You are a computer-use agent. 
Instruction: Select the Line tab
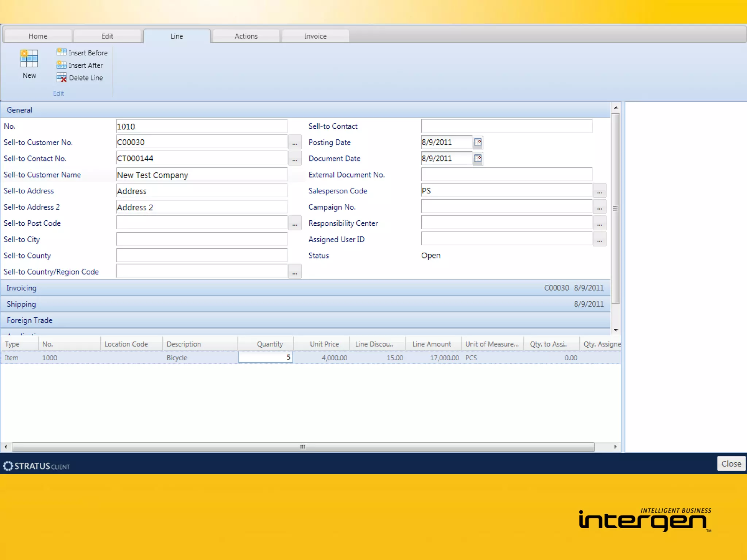click(x=177, y=36)
